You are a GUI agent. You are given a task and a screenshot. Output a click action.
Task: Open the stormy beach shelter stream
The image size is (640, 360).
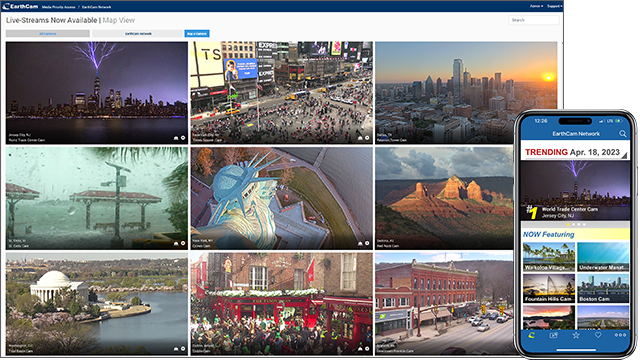97,198
